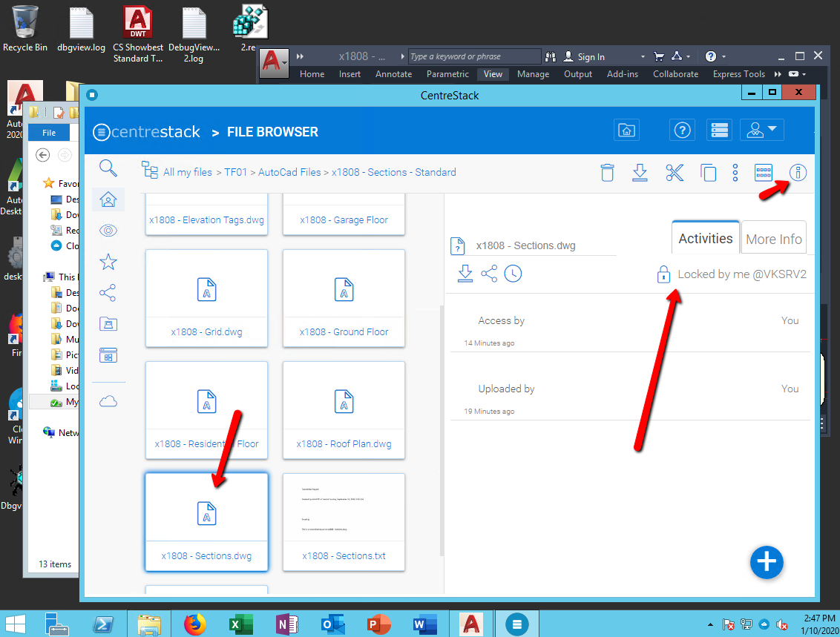Open the help question mark in header
The width and height of the screenshot is (840, 637).
682,130
